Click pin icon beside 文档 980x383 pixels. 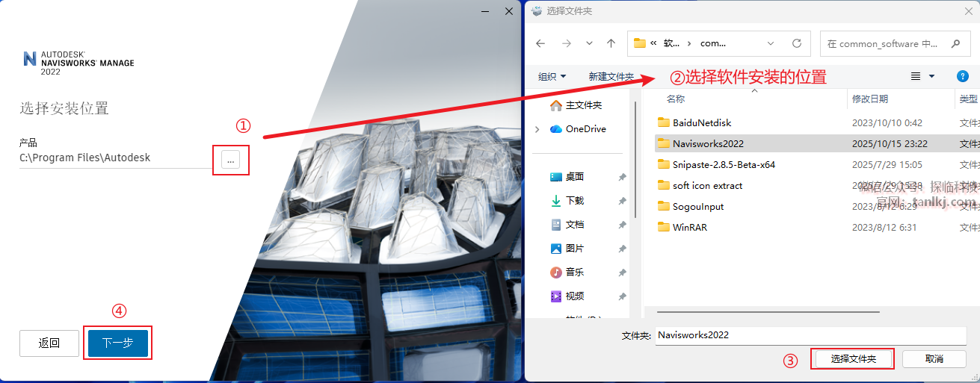(622, 225)
